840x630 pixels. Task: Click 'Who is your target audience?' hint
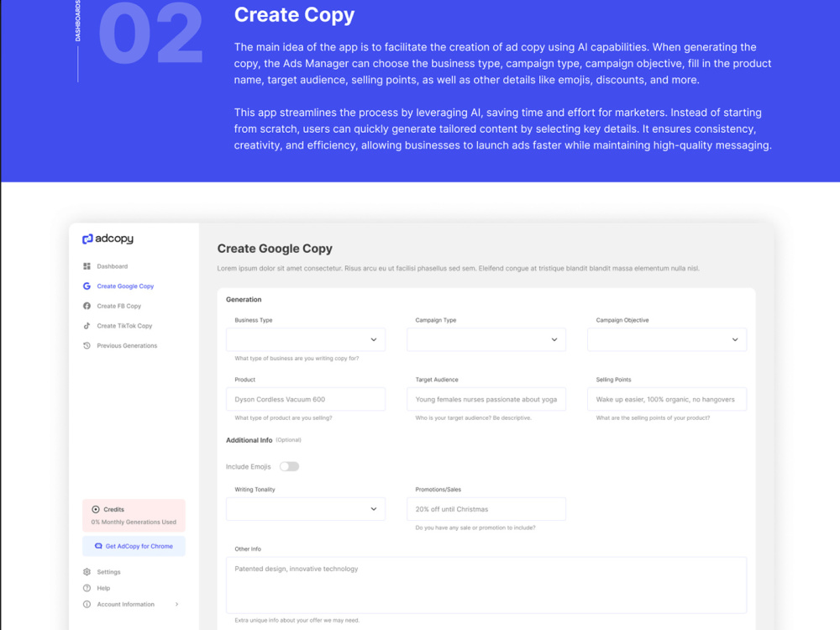[474, 417]
